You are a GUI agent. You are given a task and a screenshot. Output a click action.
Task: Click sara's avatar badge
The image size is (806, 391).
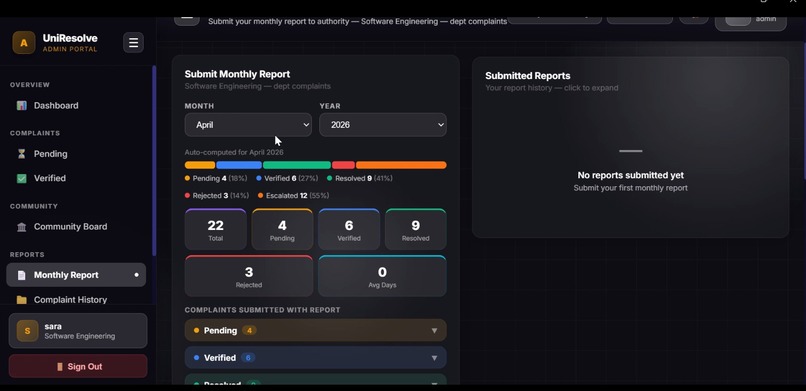coord(27,331)
